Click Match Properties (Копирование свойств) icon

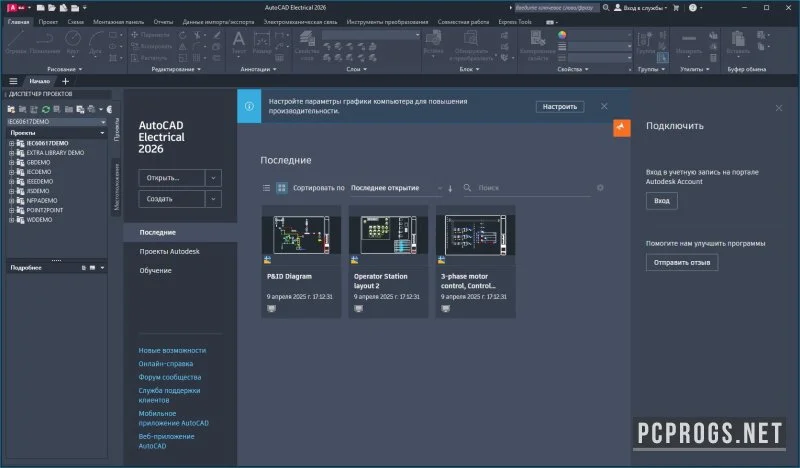tap(537, 45)
